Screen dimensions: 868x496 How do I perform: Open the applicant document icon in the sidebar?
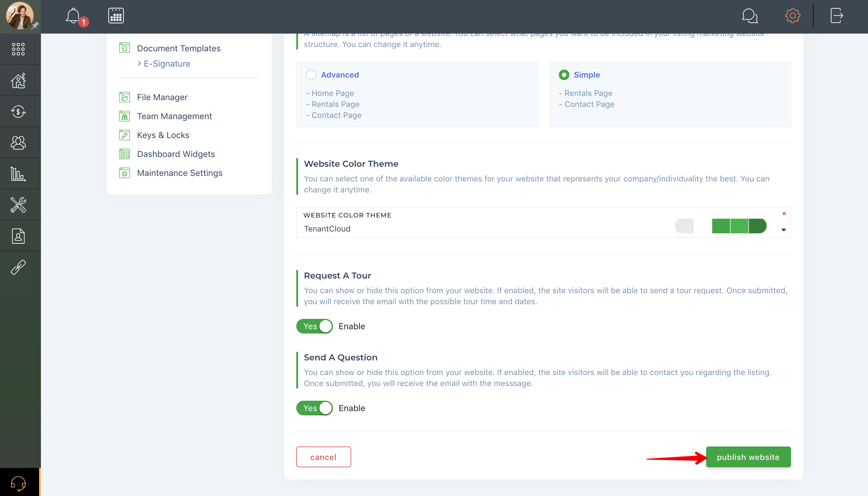18,236
